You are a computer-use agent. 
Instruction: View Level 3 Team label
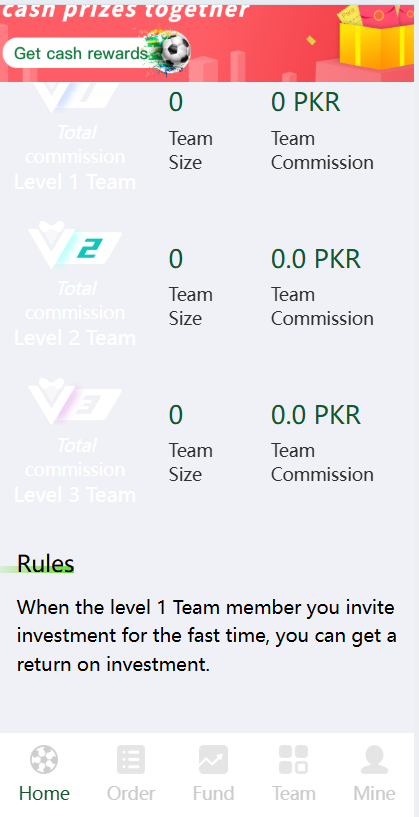pyautogui.click(x=75, y=494)
